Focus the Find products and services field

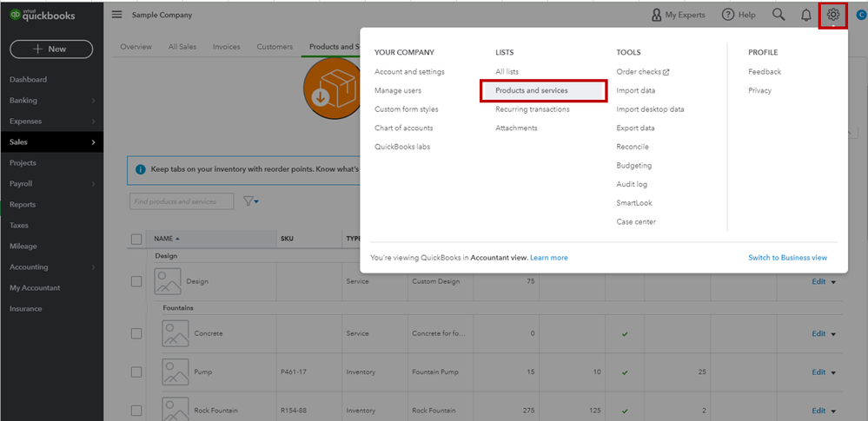click(x=182, y=201)
